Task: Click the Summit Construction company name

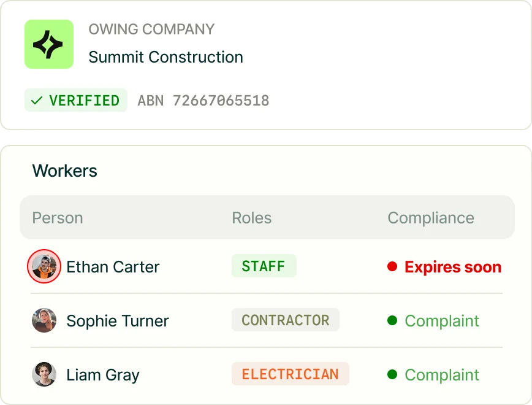Action: click(166, 57)
